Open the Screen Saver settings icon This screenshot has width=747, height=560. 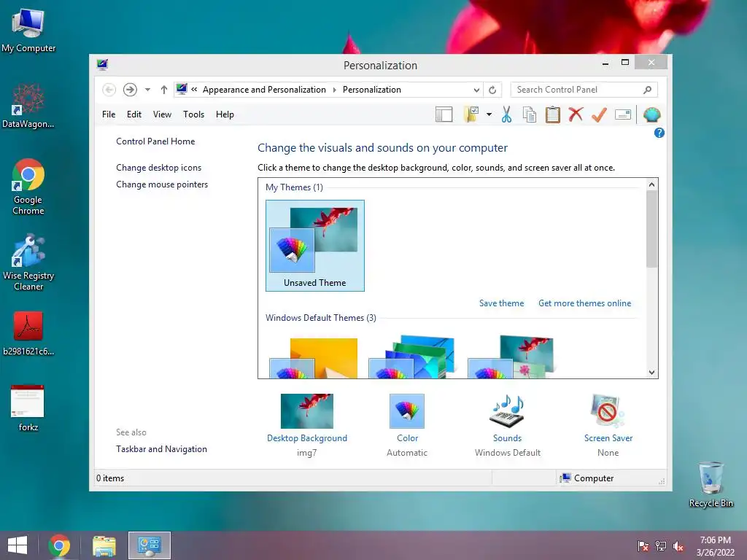(x=608, y=411)
